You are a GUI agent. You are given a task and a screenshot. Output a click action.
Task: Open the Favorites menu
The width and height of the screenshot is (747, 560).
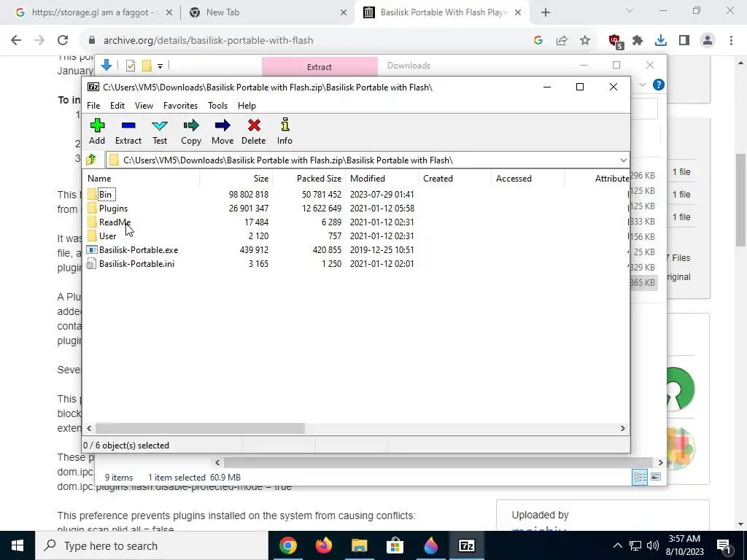click(x=181, y=106)
